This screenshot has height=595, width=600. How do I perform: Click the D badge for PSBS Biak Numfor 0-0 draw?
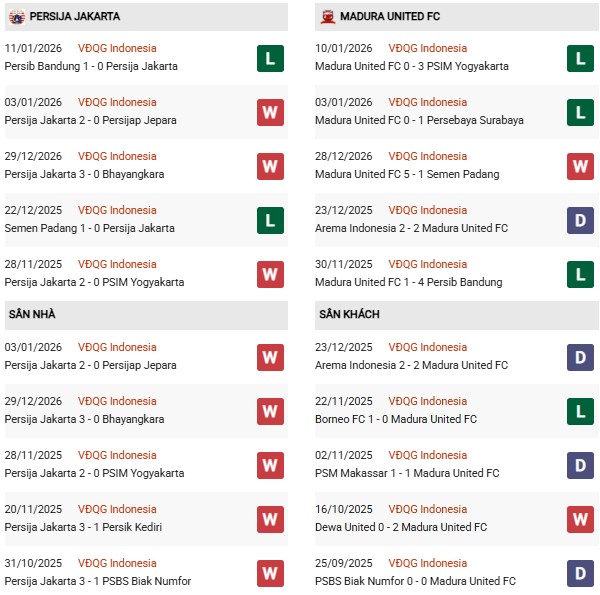pyautogui.click(x=580, y=573)
